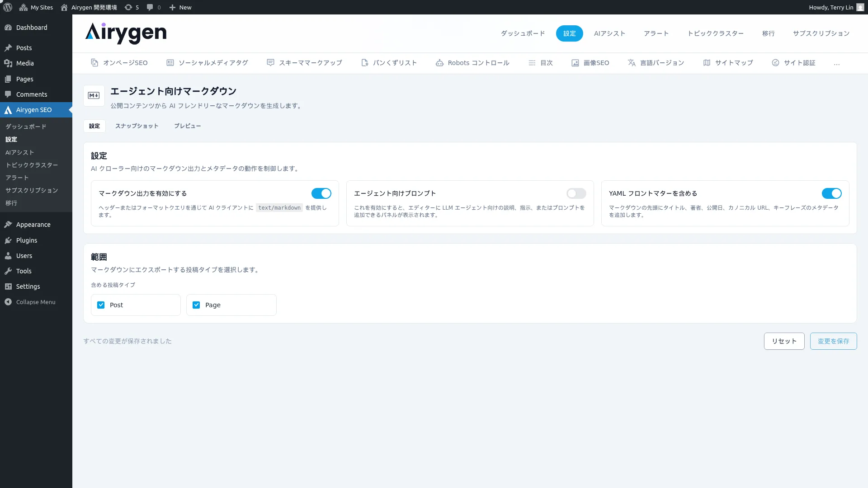Open the 言語バージョン section
Screen dimensions: 868x488
point(656,63)
